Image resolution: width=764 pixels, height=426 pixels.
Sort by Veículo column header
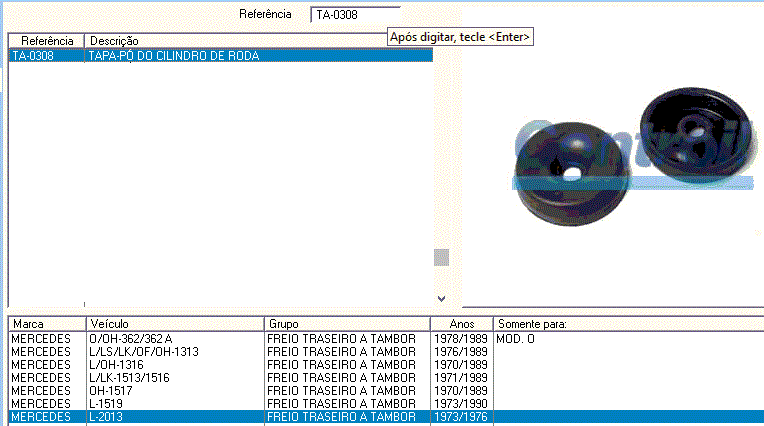click(x=175, y=324)
